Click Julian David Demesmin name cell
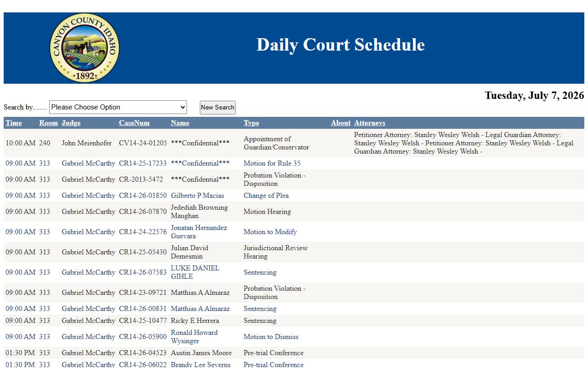The width and height of the screenshot is (588, 368). tap(190, 252)
